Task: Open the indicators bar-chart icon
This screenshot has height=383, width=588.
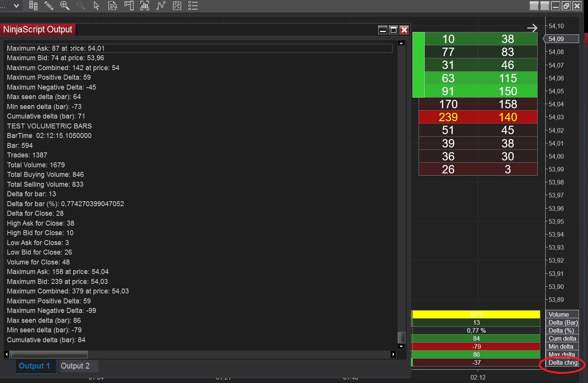Action: click(x=145, y=6)
